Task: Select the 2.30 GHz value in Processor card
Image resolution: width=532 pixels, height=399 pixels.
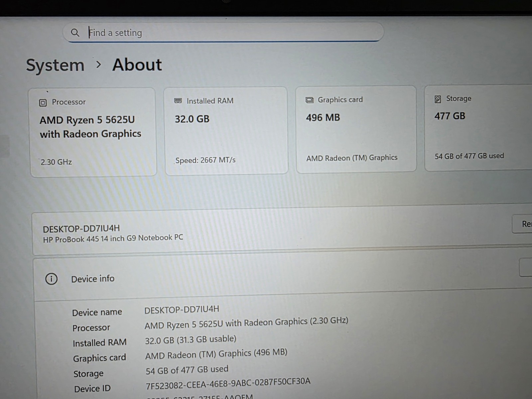Action: [x=56, y=162]
